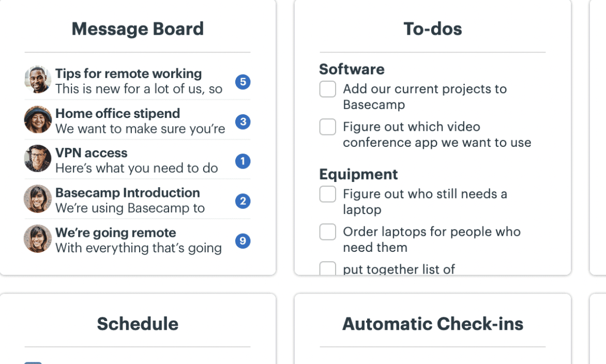The width and height of the screenshot is (606, 364).
Task: Open the Automatic Check-ins card
Action: pyautogui.click(x=432, y=324)
